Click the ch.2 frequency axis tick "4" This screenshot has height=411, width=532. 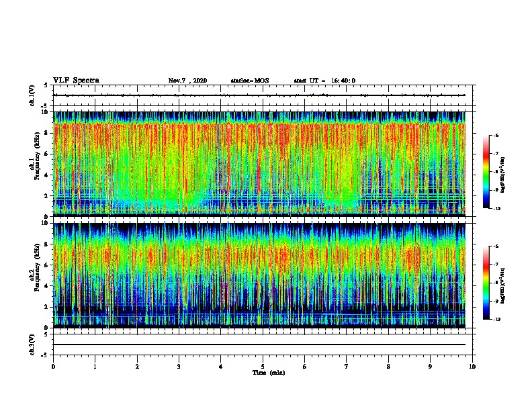(47, 286)
